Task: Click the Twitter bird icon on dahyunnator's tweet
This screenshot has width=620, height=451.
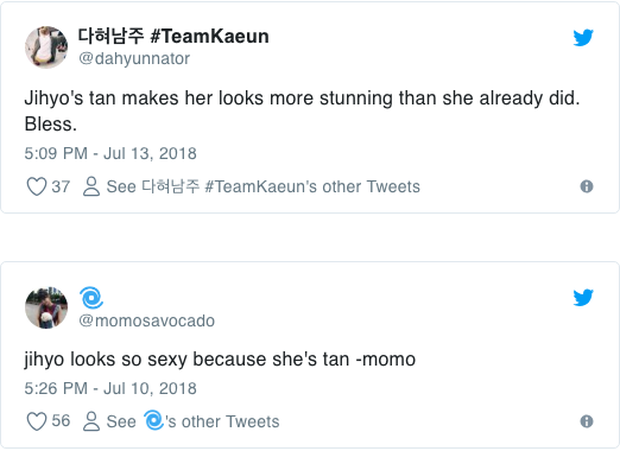Action: [584, 39]
